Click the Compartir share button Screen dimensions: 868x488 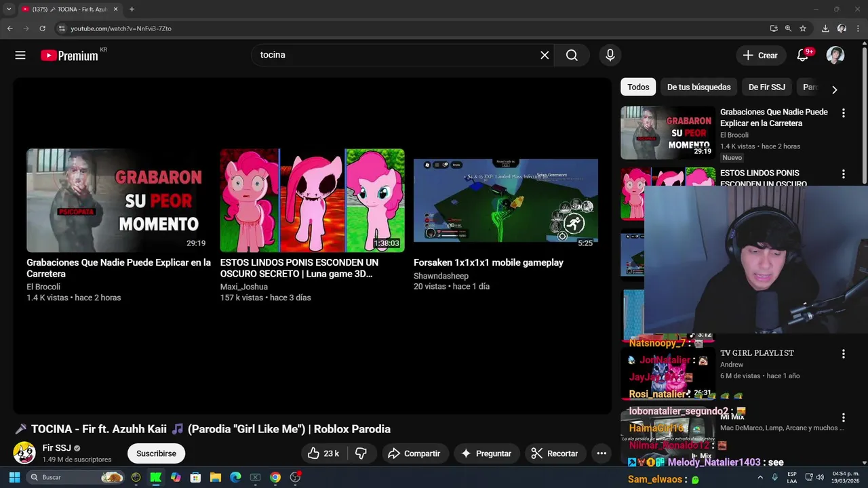414,453
